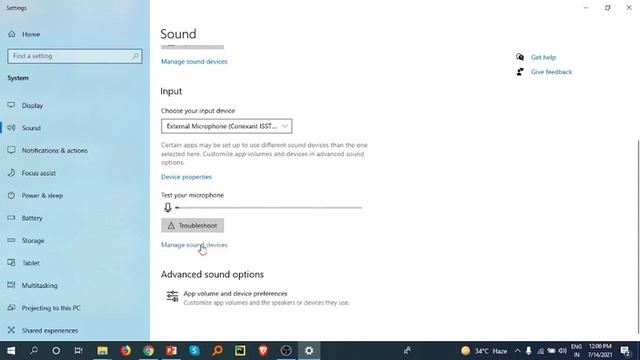Open PowerPoint from taskbar
640x360 pixels.
[x=171, y=351]
